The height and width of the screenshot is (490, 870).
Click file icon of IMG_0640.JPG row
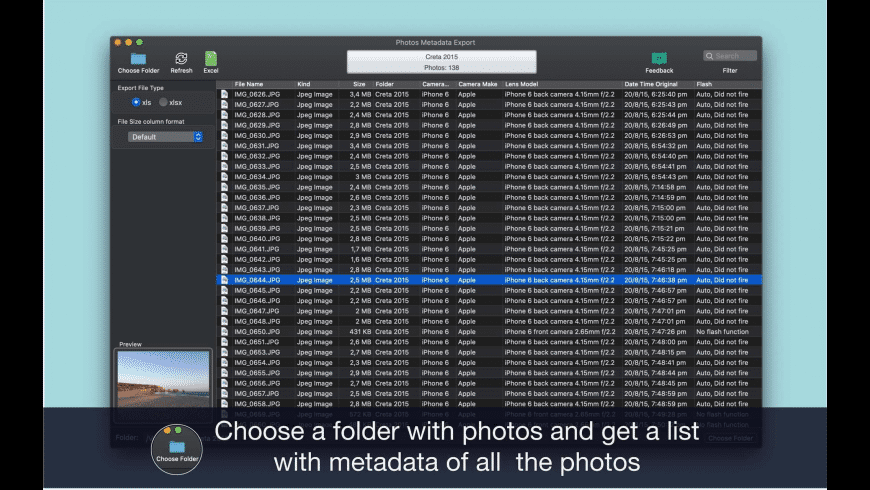point(225,239)
